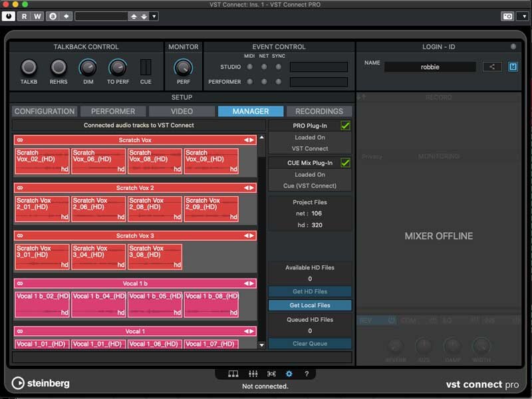Switch to the RECORDINGS tab

pyautogui.click(x=319, y=111)
